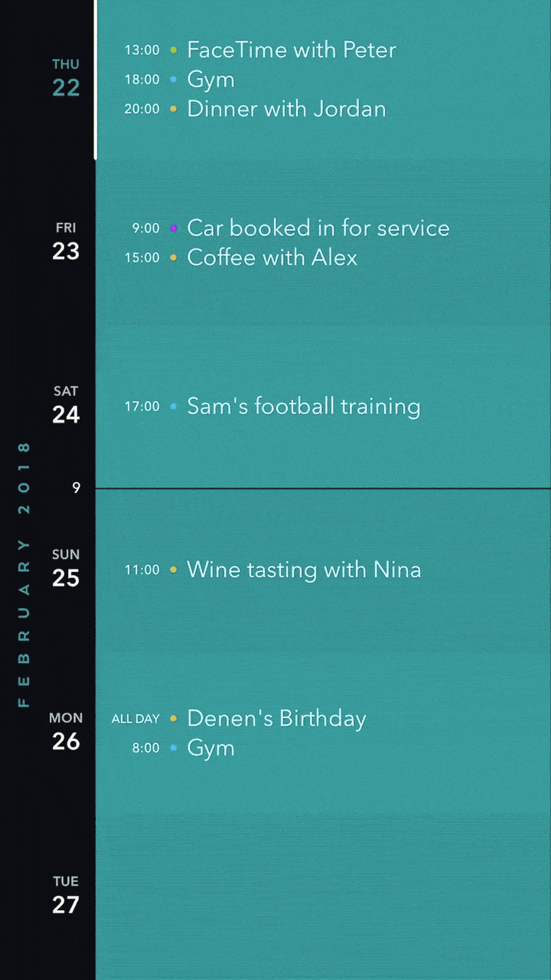Open Sam's football training event
Image resolution: width=551 pixels, height=980 pixels.
303,407
